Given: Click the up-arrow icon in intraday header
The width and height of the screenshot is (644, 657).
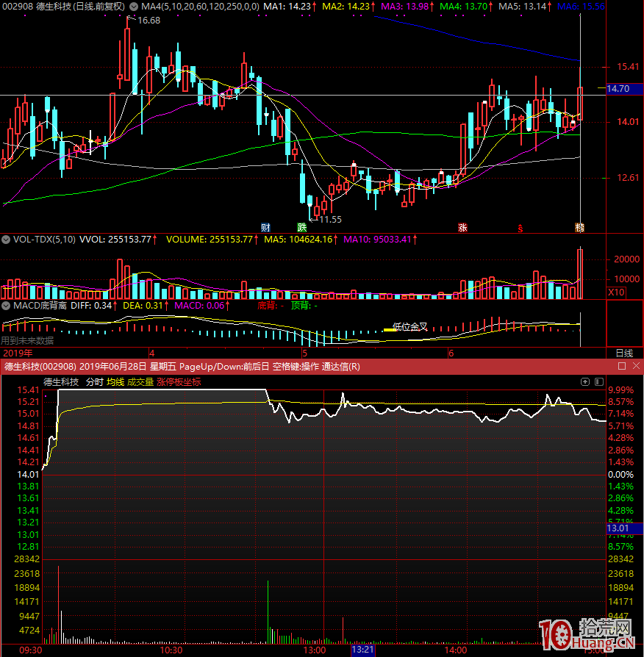Looking at the screenshot, I should pyautogui.click(x=585, y=382).
